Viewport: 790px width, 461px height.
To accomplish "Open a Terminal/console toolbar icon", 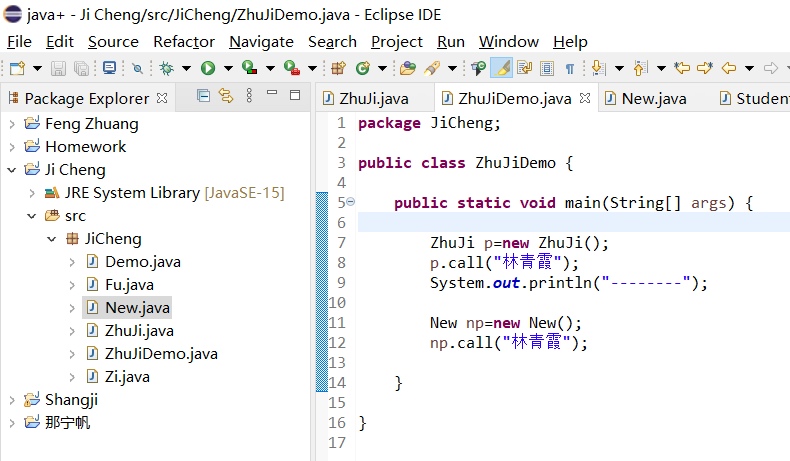I will (109, 68).
